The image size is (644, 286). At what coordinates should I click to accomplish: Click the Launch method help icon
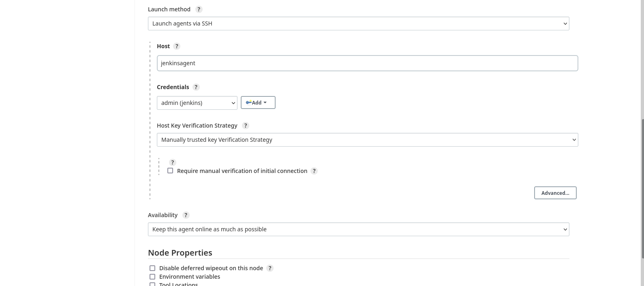[x=199, y=9]
